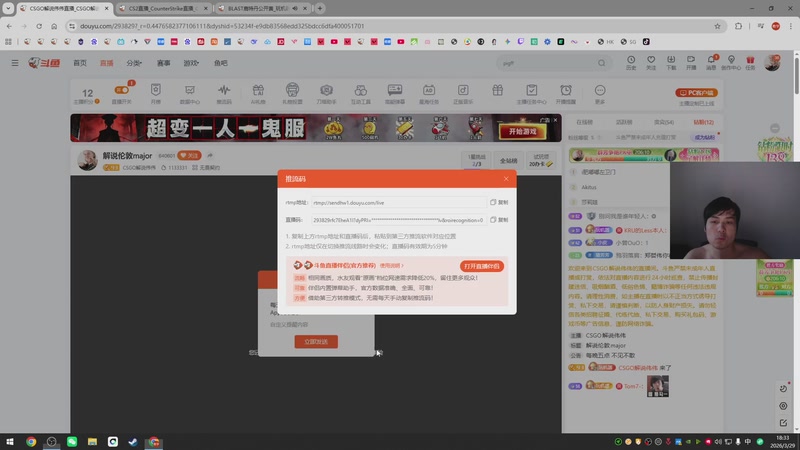Open the user avatar menu in header

(x=772, y=63)
